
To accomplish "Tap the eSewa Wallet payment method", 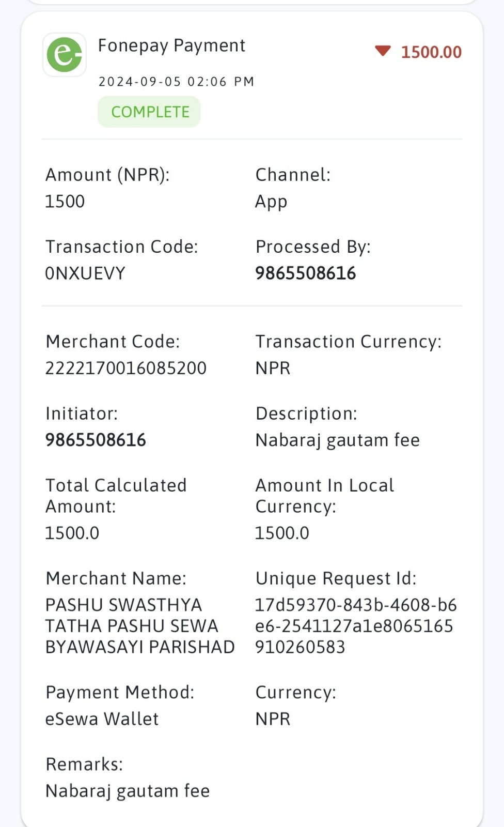I will (x=102, y=719).
